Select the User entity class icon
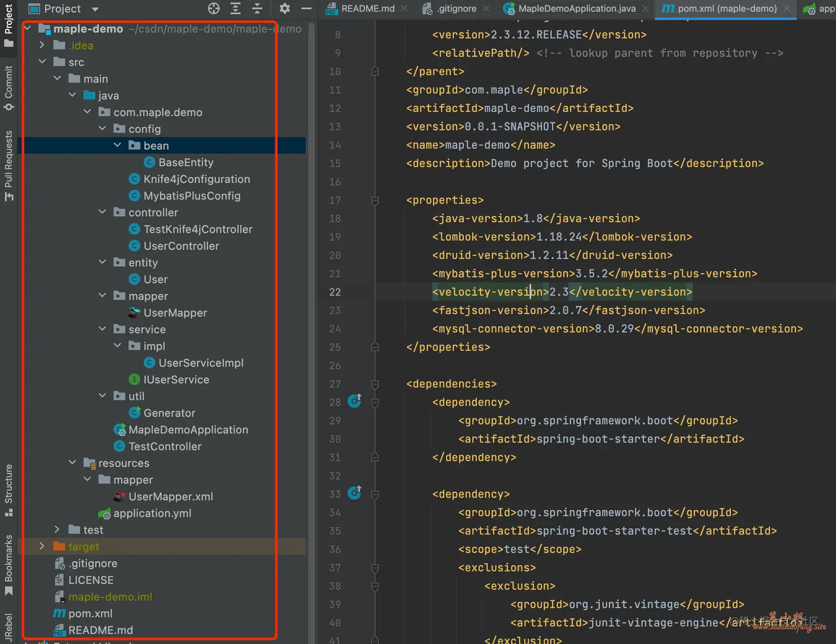 (134, 279)
